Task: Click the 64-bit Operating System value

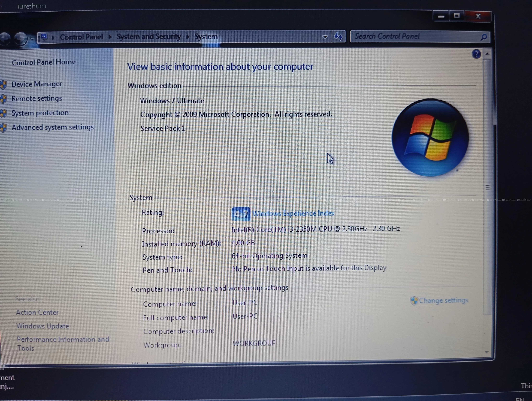Action: pyautogui.click(x=269, y=256)
